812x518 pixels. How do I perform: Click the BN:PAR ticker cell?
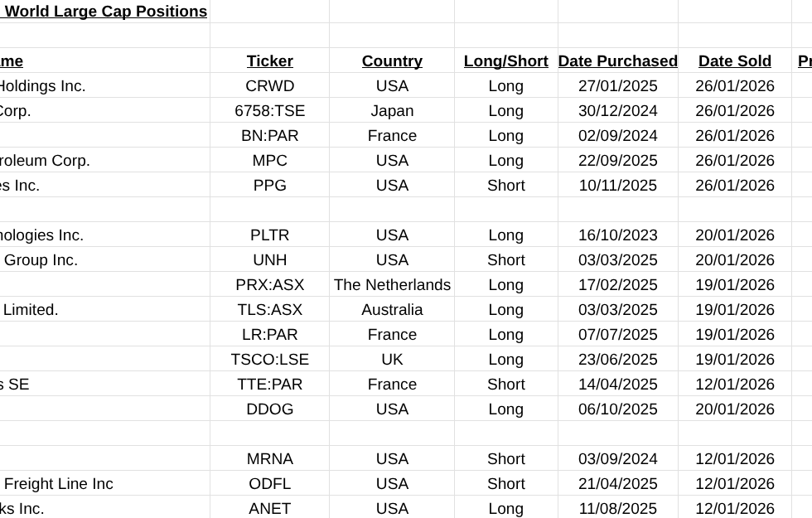click(269, 136)
